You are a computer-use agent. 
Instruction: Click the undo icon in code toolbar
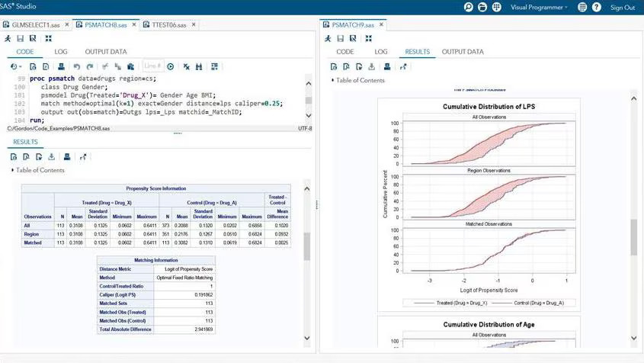tap(76, 66)
